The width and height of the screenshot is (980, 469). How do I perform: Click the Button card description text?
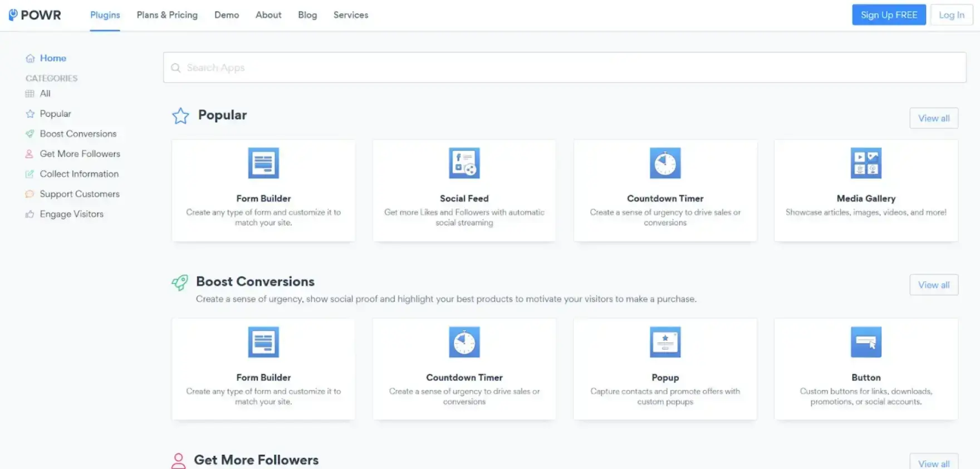[x=866, y=397]
